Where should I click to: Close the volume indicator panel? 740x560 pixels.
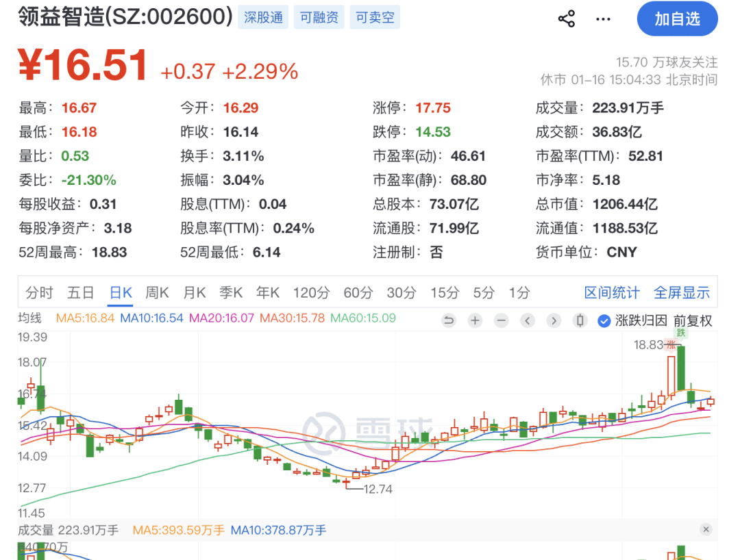pos(706,529)
